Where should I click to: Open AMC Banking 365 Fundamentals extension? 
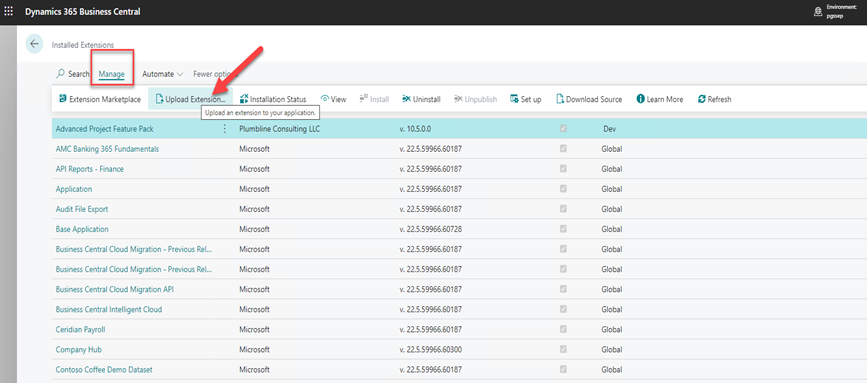(107, 149)
